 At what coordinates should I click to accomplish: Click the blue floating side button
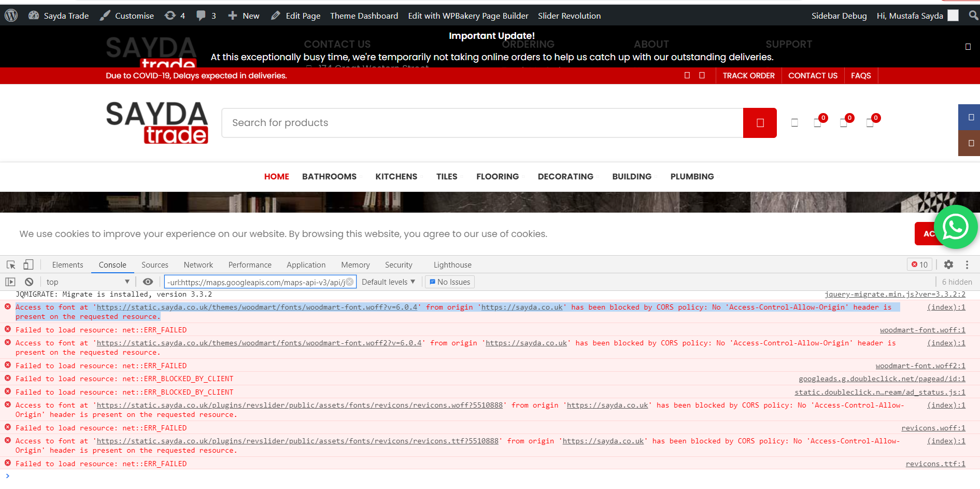[970, 117]
